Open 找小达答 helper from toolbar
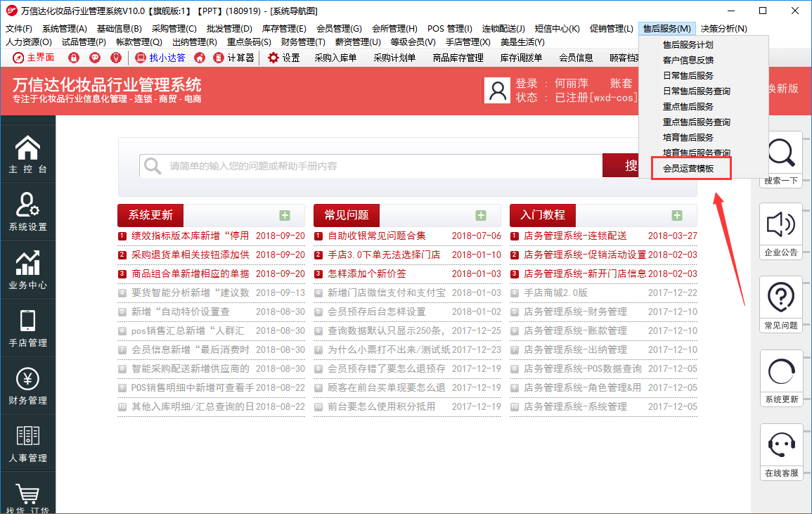 coord(160,58)
